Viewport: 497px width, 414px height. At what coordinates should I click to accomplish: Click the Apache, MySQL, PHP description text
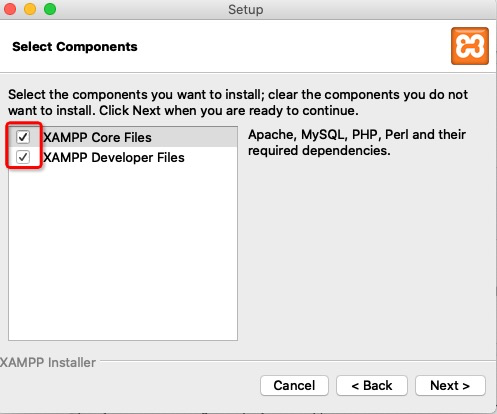point(357,143)
